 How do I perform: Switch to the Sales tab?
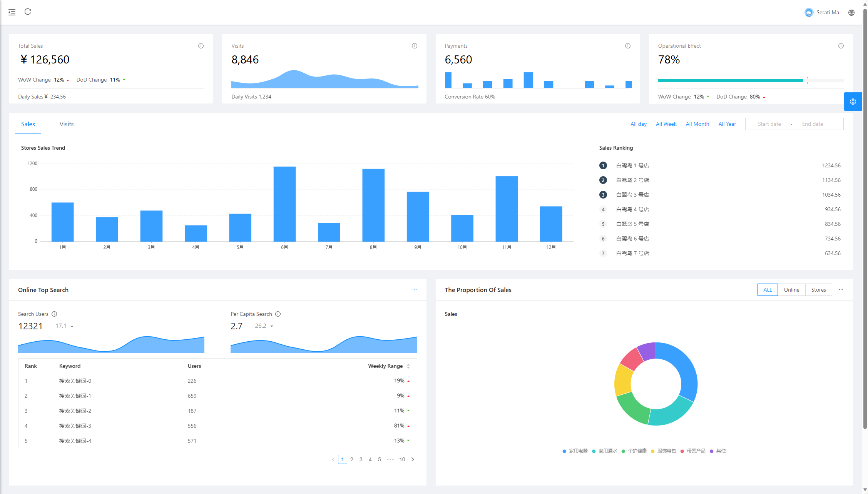coord(28,124)
